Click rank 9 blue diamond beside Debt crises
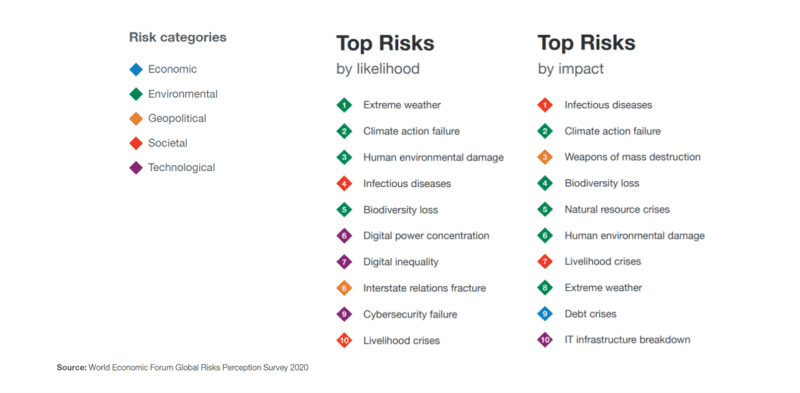The image size is (800, 393). pos(545,314)
